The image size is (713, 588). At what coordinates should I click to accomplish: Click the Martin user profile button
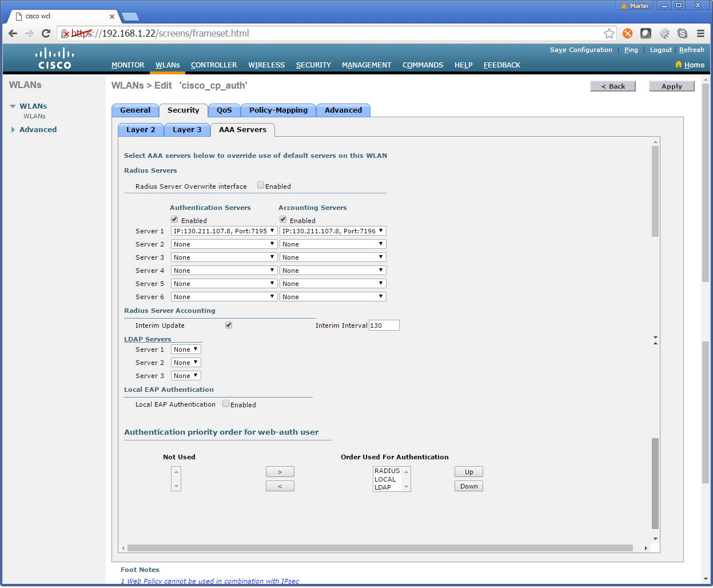(x=635, y=6)
